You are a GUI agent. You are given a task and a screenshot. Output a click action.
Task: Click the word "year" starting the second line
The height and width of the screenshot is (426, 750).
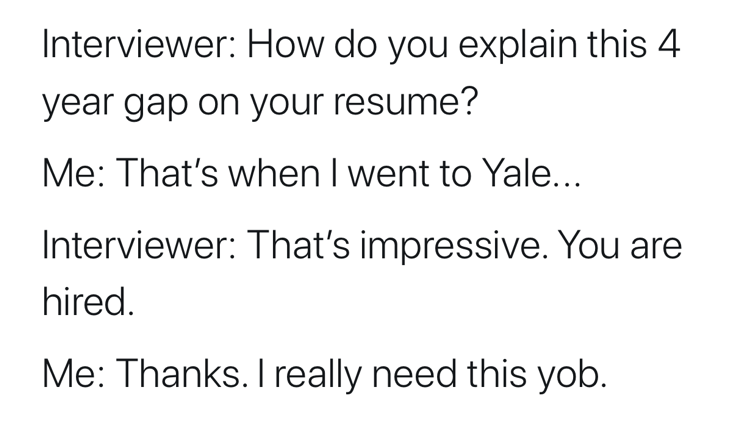point(75,102)
